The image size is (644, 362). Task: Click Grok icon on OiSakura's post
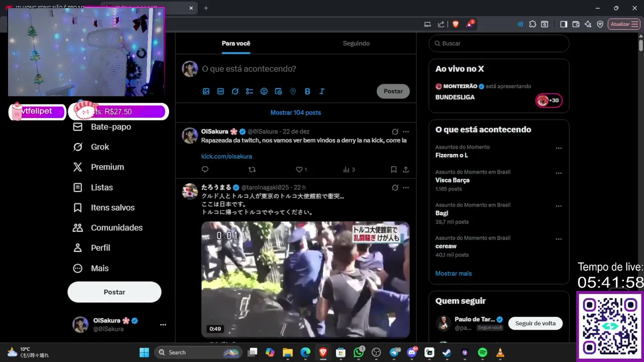(x=395, y=132)
